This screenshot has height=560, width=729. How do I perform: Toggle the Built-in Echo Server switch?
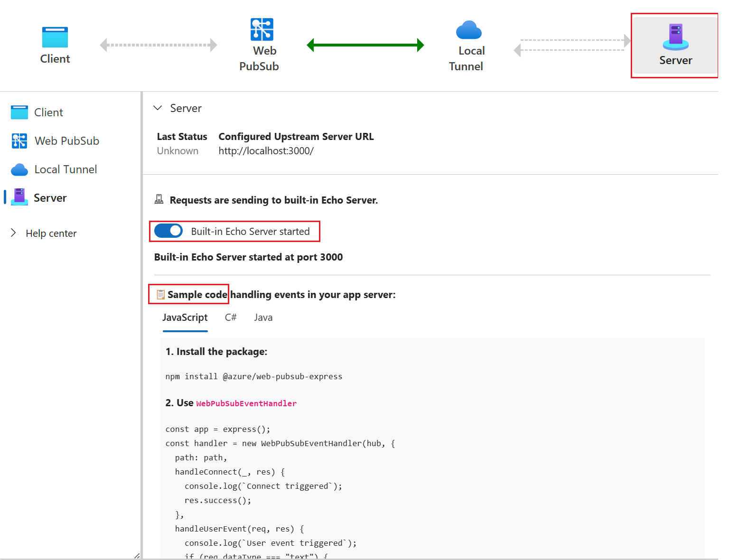tap(168, 231)
